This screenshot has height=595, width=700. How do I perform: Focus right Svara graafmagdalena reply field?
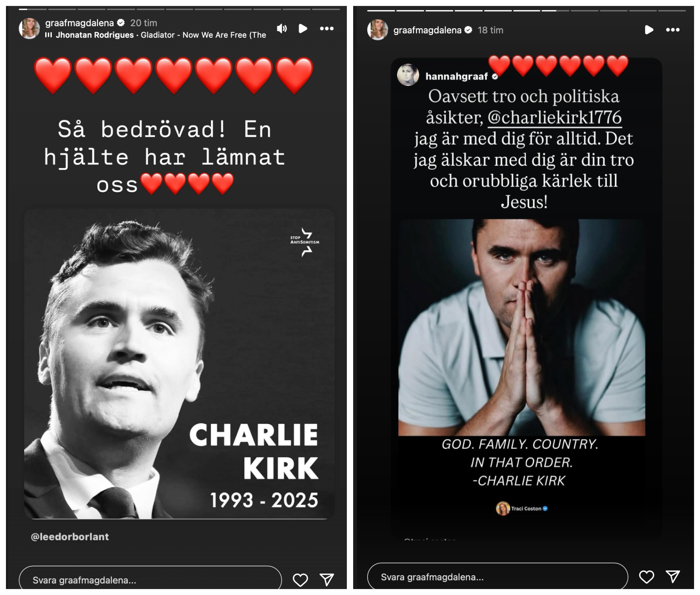point(498,577)
